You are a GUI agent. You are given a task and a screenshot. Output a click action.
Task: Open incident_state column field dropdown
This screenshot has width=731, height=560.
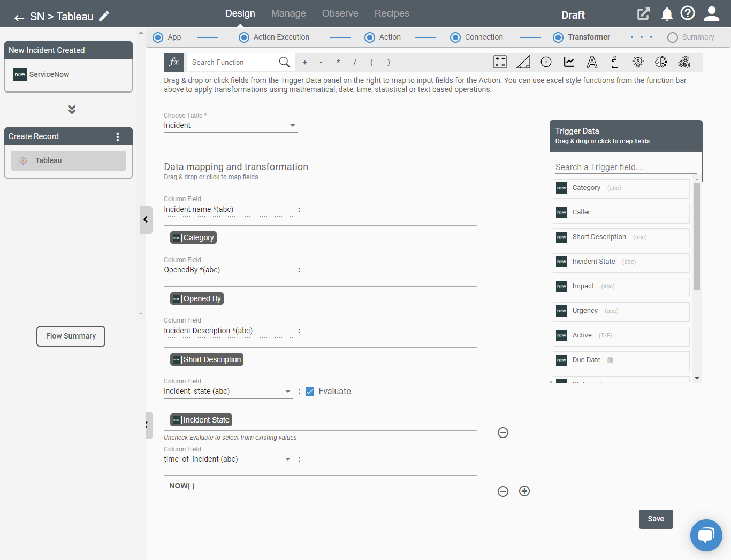229,392
